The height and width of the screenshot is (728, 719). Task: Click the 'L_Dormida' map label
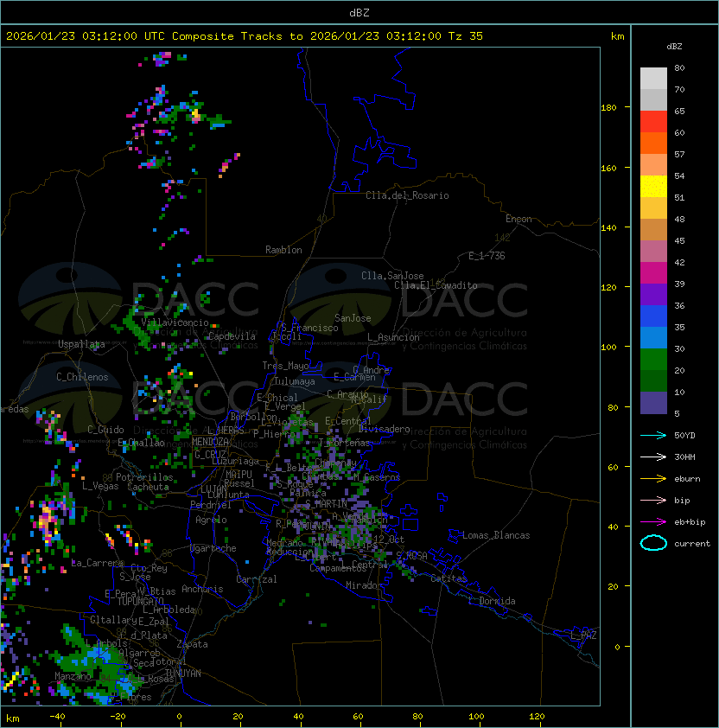492,601
